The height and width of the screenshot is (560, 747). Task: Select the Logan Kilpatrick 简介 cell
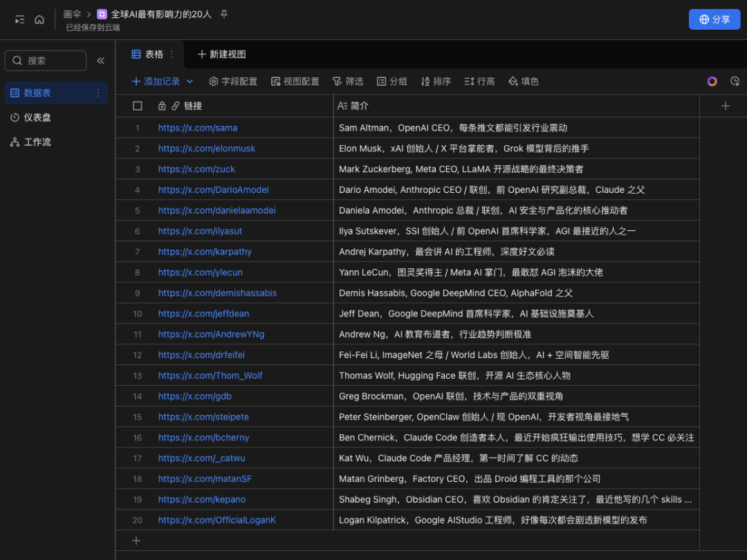point(517,520)
